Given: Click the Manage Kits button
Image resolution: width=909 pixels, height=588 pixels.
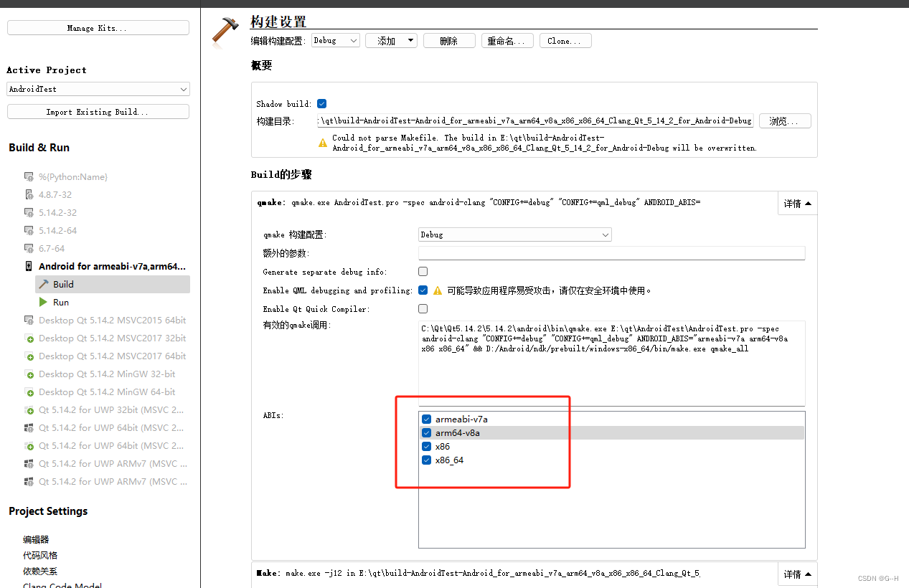Looking at the screenshot, I should (x=98, y=27).
